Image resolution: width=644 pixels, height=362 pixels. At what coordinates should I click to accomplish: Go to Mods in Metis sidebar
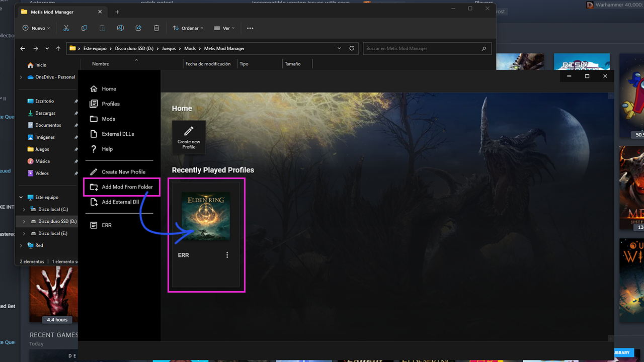(x=103, y=119)
